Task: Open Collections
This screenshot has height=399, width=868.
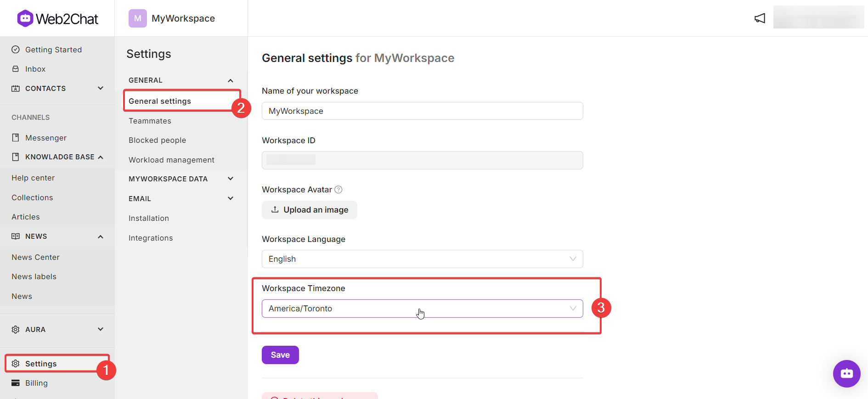Action: [x=32, y=197]
